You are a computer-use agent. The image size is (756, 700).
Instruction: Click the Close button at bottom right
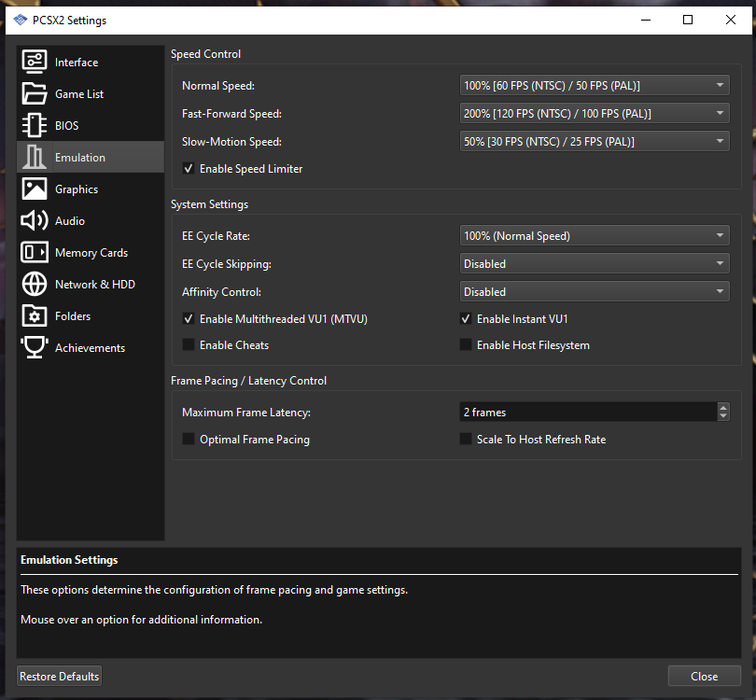705,677
